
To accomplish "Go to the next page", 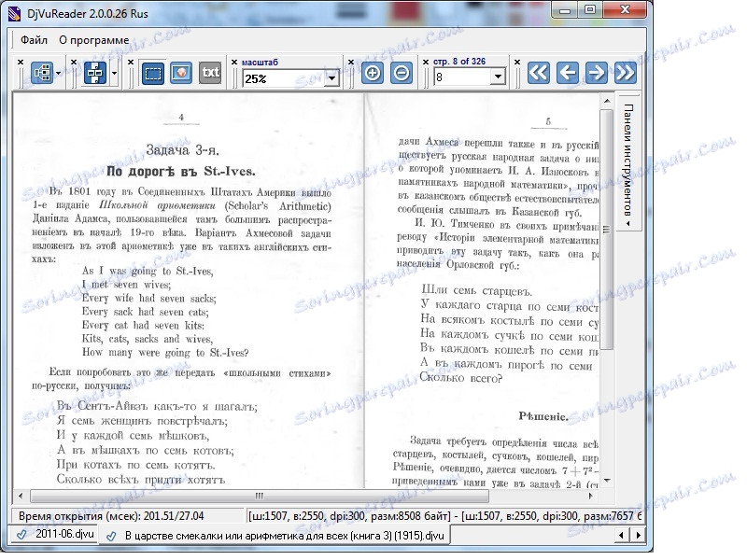I will tap(597, 73).
